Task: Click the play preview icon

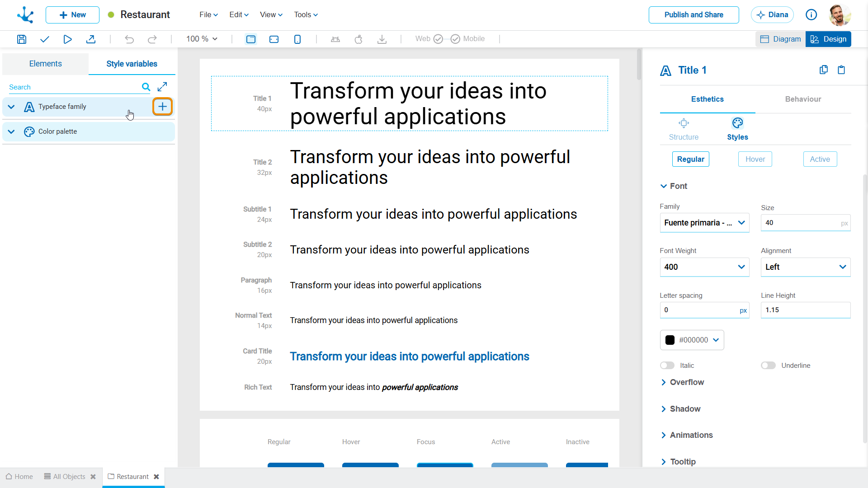Action: point(67,39)
